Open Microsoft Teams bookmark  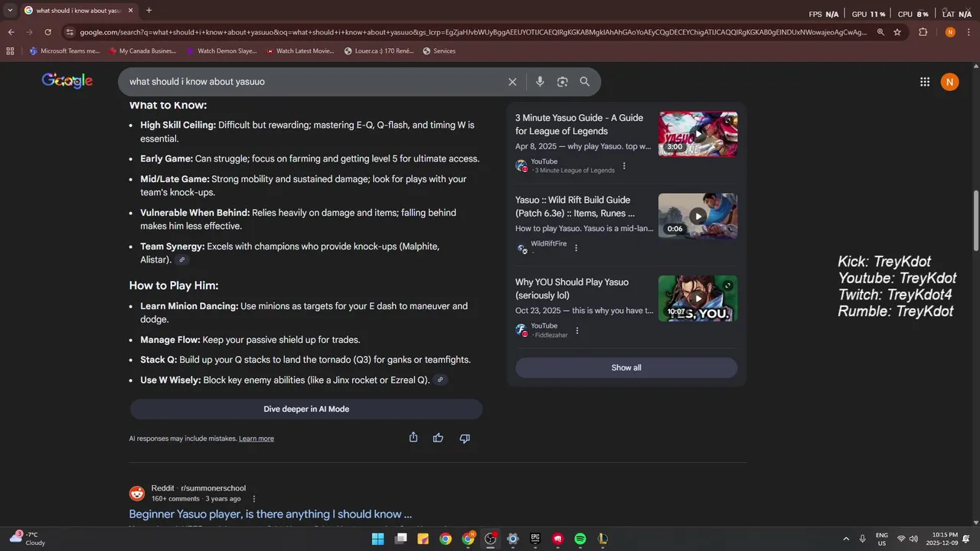tap(64, 51)
